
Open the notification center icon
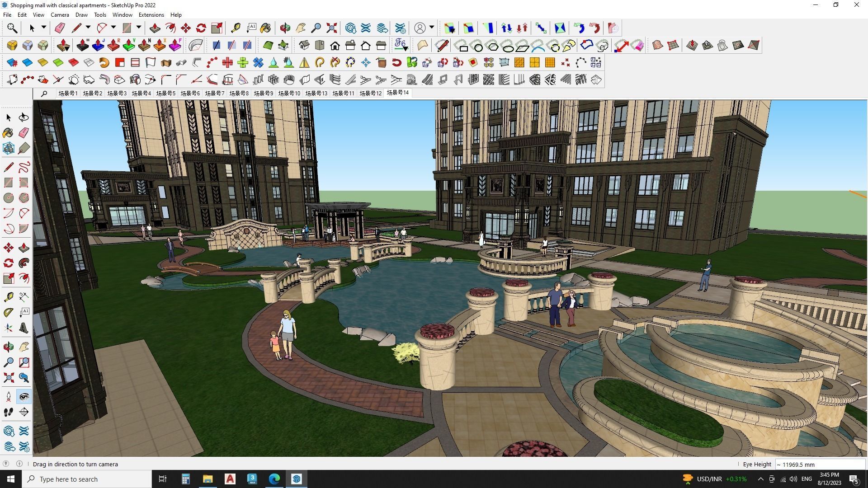click(854, 479)
